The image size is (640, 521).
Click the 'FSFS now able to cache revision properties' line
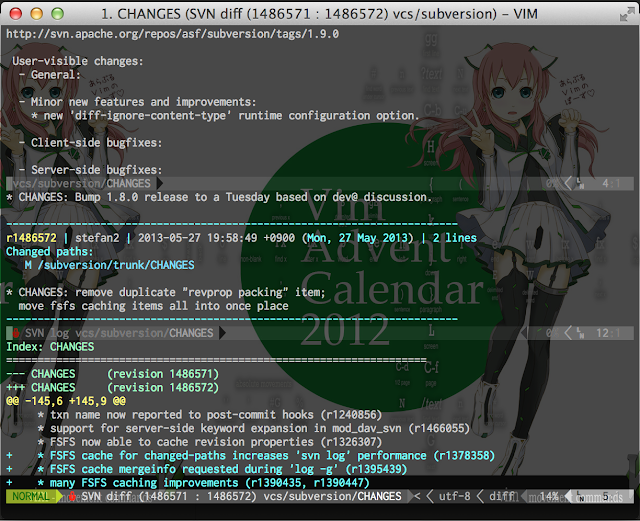point(210,442)
